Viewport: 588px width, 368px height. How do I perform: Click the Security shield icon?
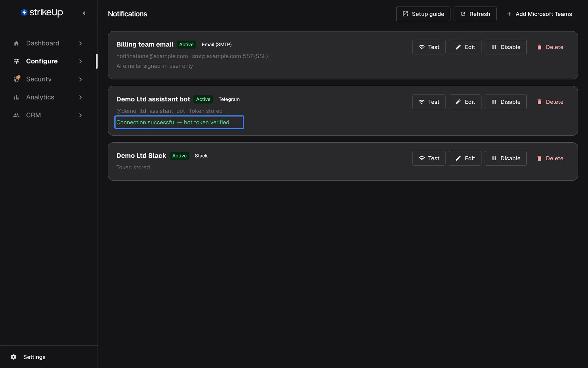(17, 79)
